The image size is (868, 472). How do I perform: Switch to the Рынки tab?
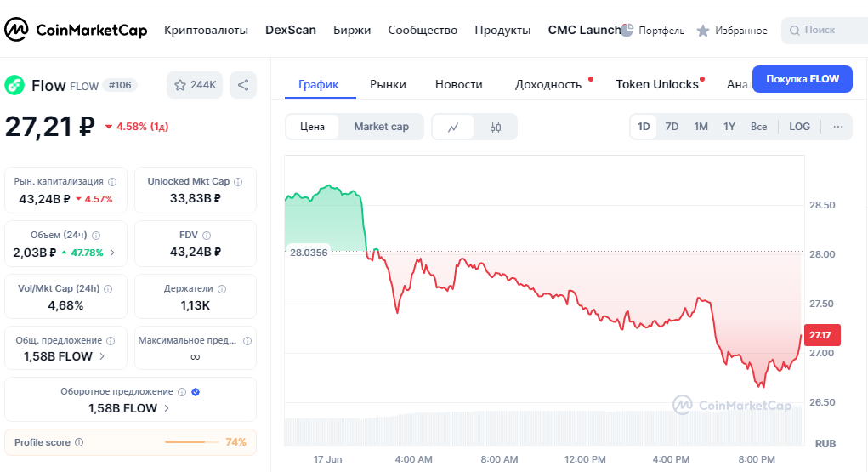(x=388, y=85)
